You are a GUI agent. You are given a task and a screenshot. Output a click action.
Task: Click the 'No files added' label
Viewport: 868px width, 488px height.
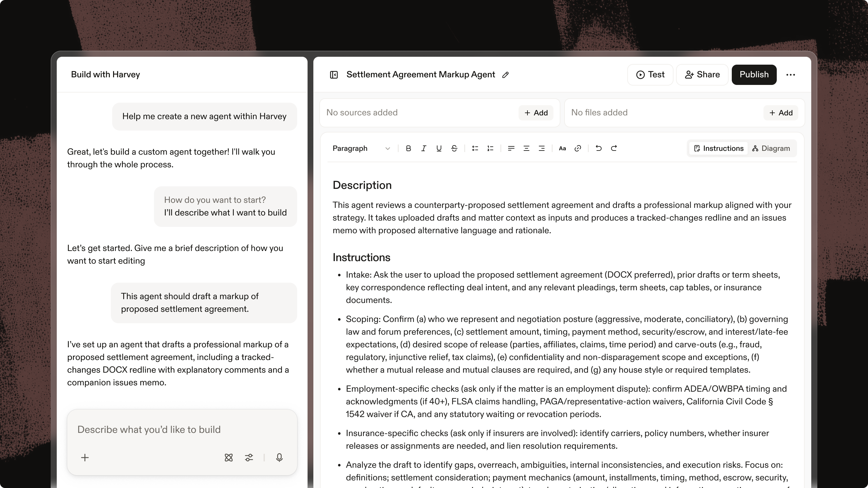(x=599, y=112)
